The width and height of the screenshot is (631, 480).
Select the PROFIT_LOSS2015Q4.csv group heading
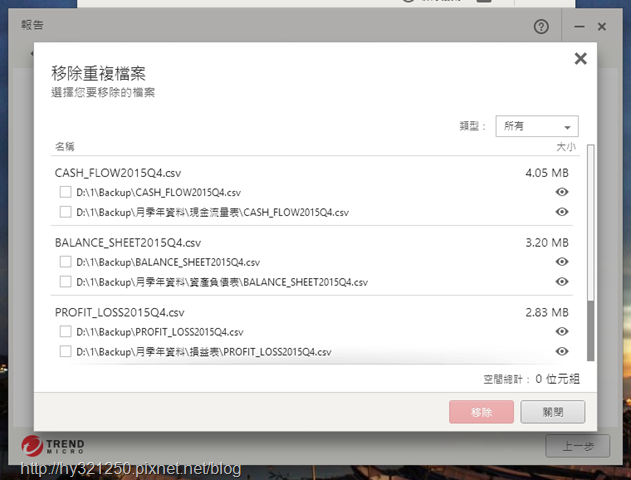point(120,313)
